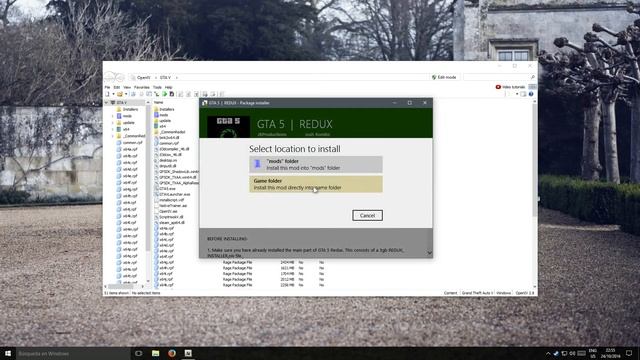Select OpenIV.exe in the file list

click(x=169, y=211)
